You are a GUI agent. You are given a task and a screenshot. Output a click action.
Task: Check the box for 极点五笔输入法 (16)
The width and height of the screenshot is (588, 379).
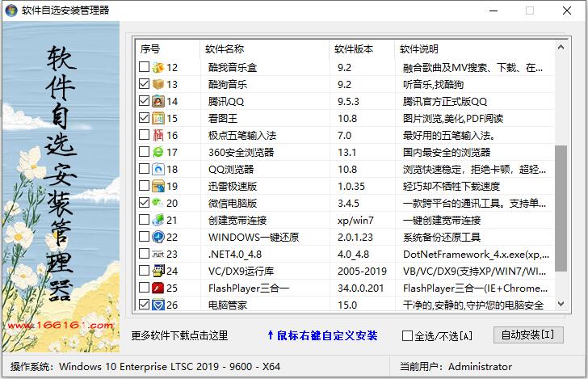[144, 135]
